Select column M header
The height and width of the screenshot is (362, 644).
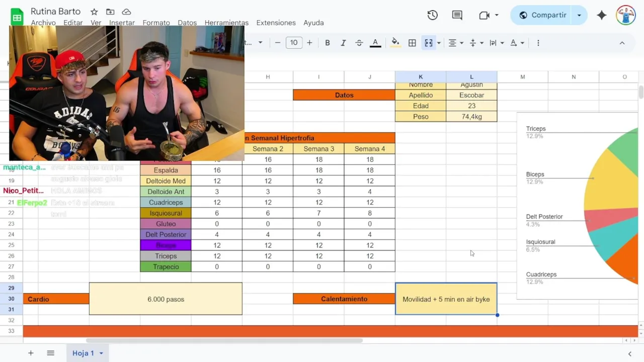(522, 77)
